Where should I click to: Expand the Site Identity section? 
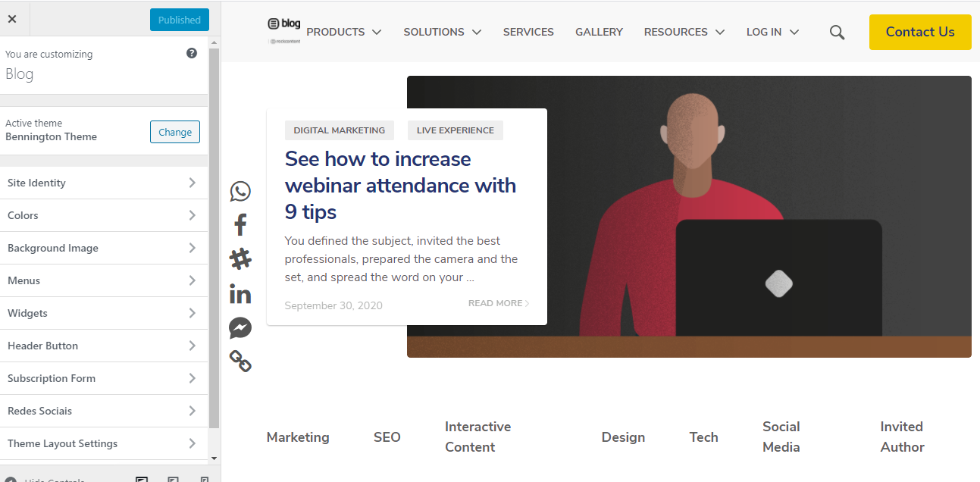click(104, 183)
